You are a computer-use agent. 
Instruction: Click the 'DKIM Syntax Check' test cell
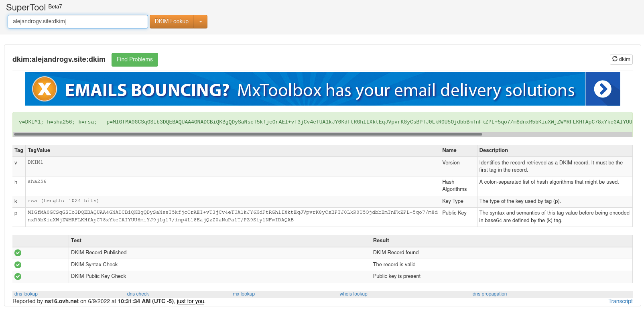(220, 265)
